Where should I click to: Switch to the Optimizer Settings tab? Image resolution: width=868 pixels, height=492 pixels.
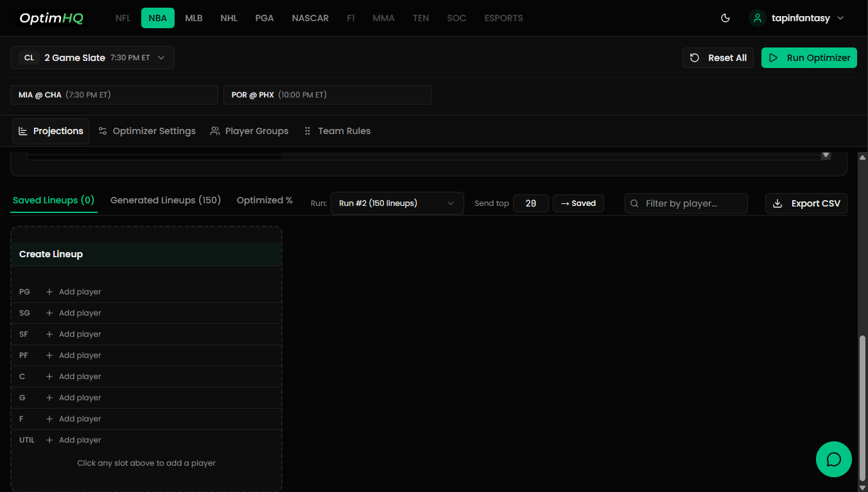tap(147, 131)
